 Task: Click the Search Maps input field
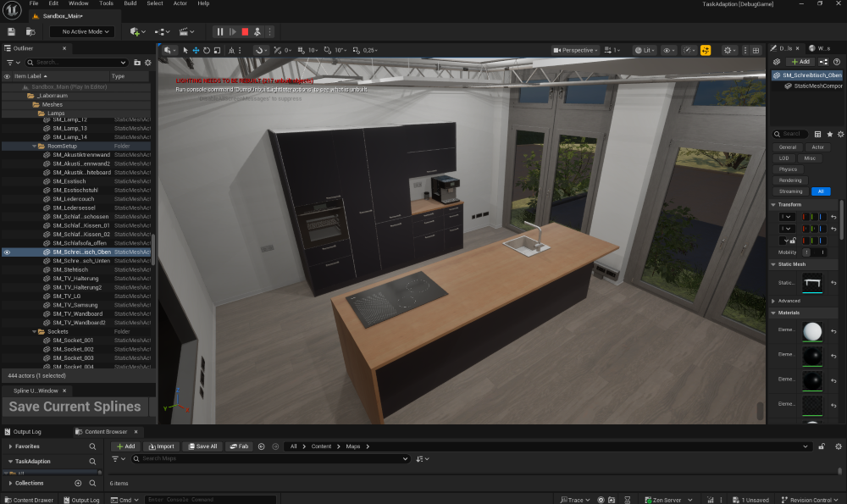(271, 459)
